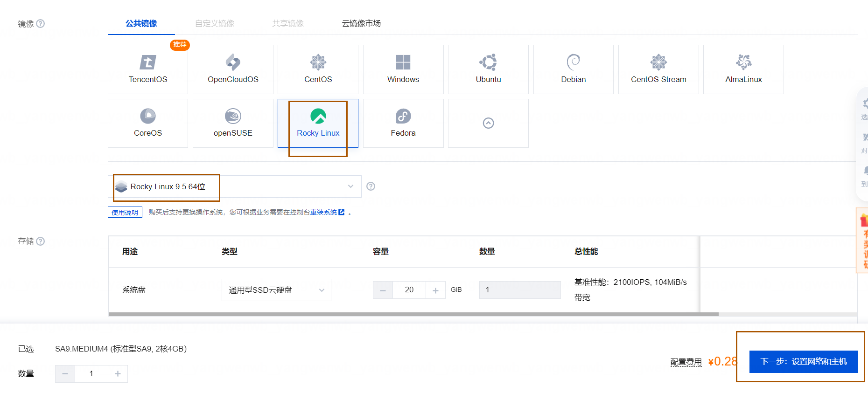Click the 用途 column header
This screenshot has width=868, height=393.
(x=130, y=252)
